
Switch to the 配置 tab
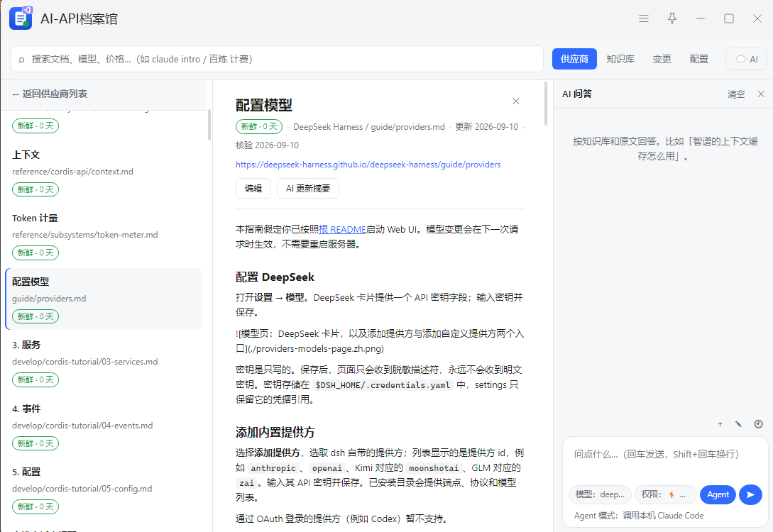[698, 59]
